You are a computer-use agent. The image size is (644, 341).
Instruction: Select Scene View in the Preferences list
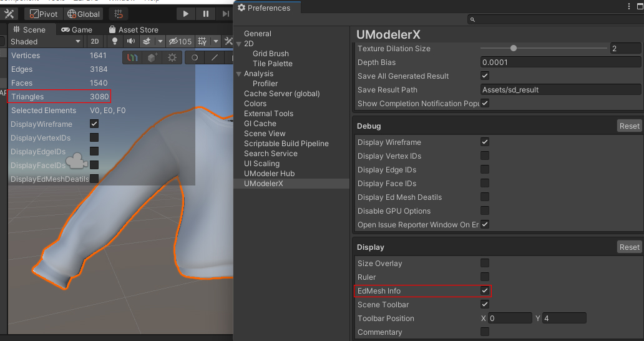[x=265, y=134]
